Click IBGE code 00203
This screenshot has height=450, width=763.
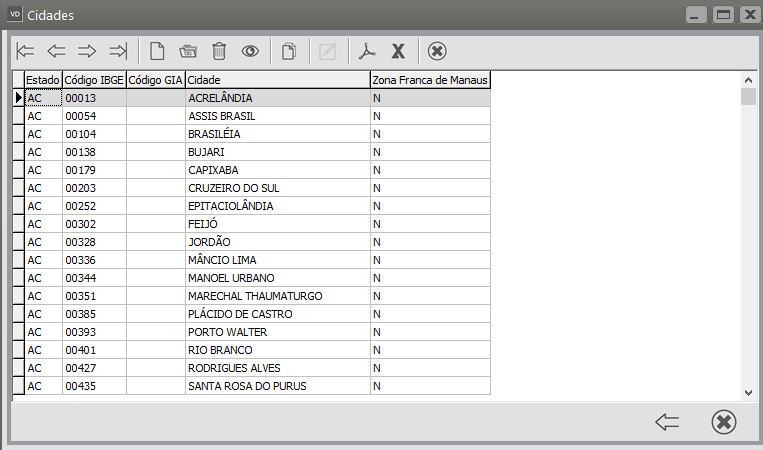94,188
